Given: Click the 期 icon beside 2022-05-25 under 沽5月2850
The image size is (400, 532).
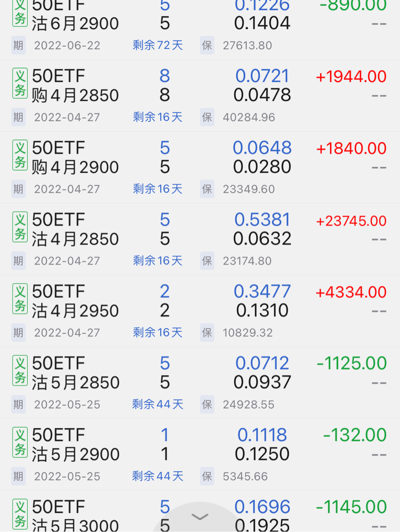Looking at the screenshot, I should point(18,404).
